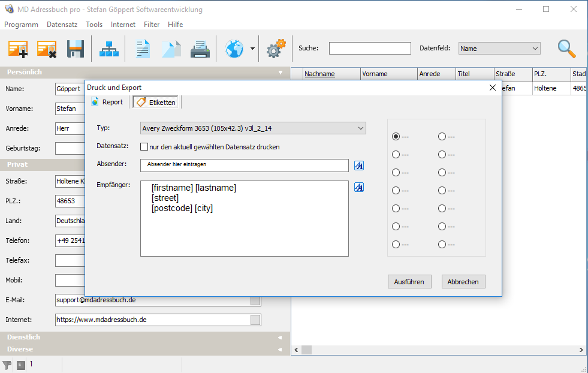Click the font icon beside Absender field
The image size is (588, 373).
coord(359,166)
